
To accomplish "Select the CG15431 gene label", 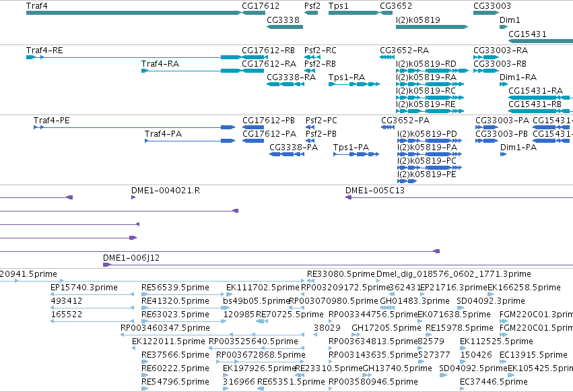I will pos(527,34).
